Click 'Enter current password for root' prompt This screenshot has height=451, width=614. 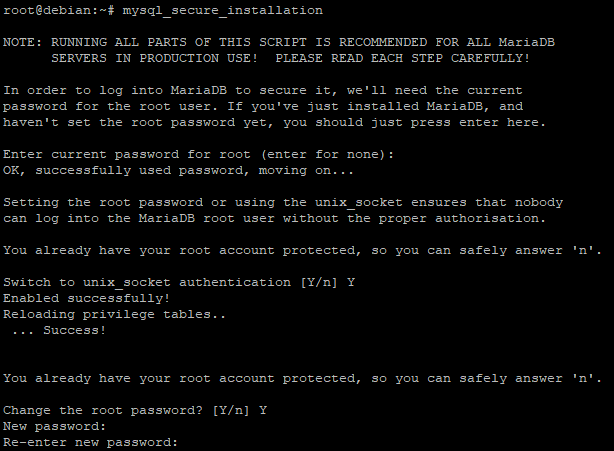coord(198,154)
